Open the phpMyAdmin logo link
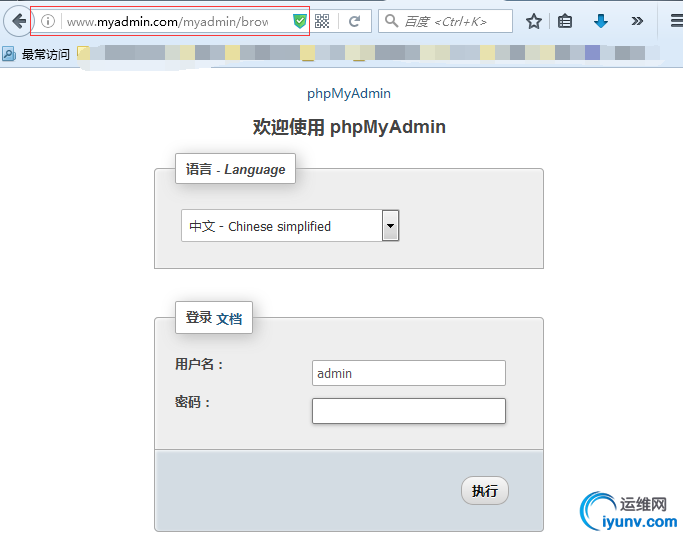 [348, 93]
